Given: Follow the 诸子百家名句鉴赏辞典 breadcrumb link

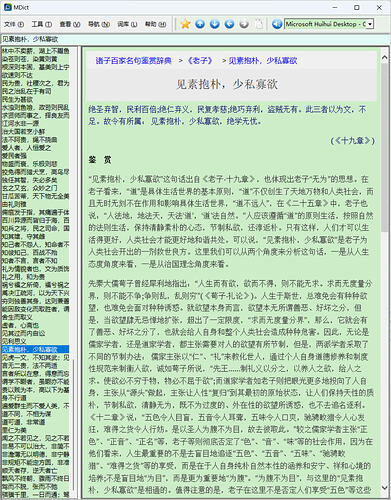Looking at the screenshot, I should coord(133,61).
